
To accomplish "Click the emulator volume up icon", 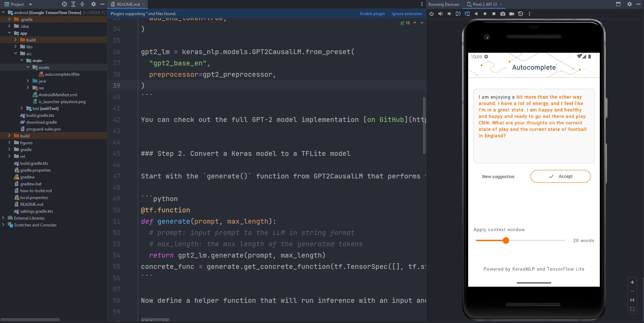I will pyautogui.click(x=440, y=14).
